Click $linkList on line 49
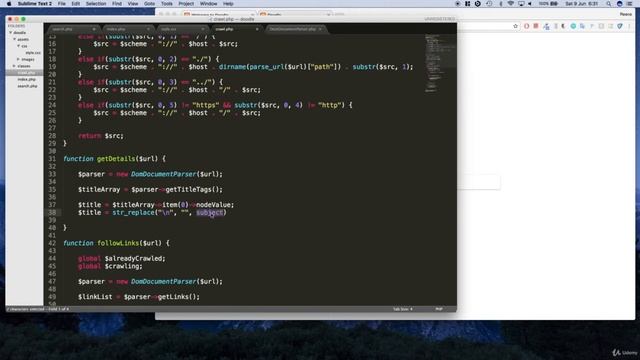Viewport: 640px width, 360px height. pyautogui.click(x=95, y=297)
